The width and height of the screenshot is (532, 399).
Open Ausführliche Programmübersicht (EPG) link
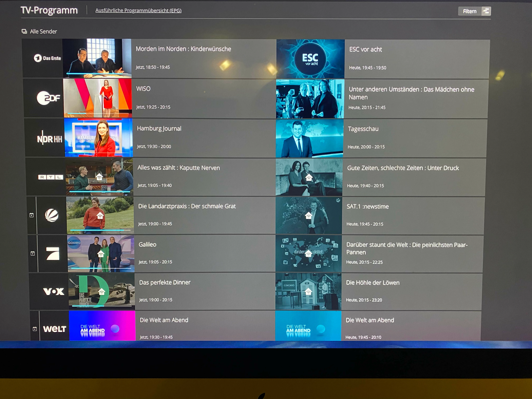(x=138, y=10)
